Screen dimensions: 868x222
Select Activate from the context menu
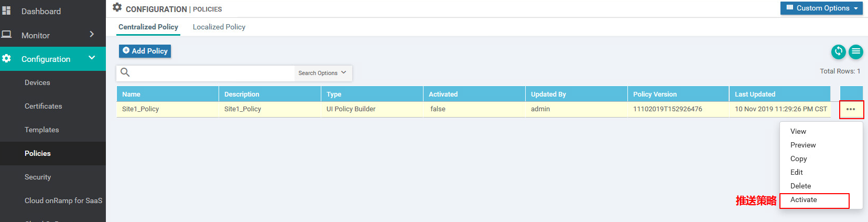point(804,199)
